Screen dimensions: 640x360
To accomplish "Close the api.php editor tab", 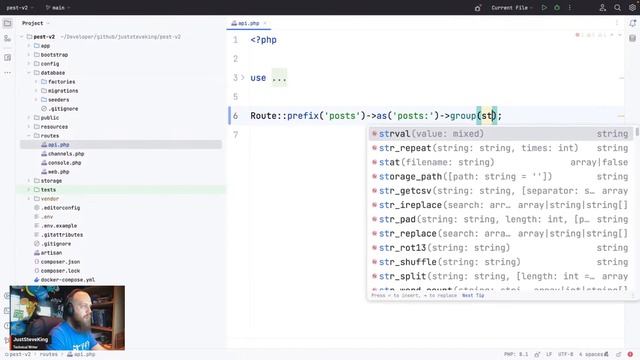I will pos(265,24).
